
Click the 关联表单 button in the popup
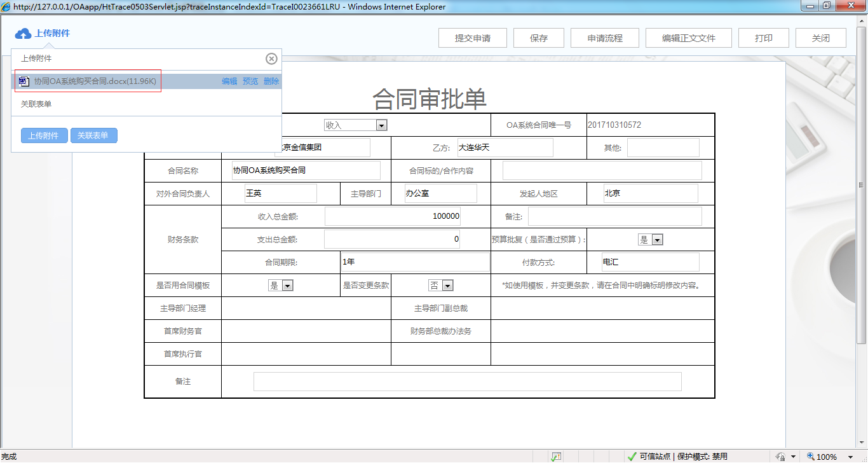tap(93, 135)
